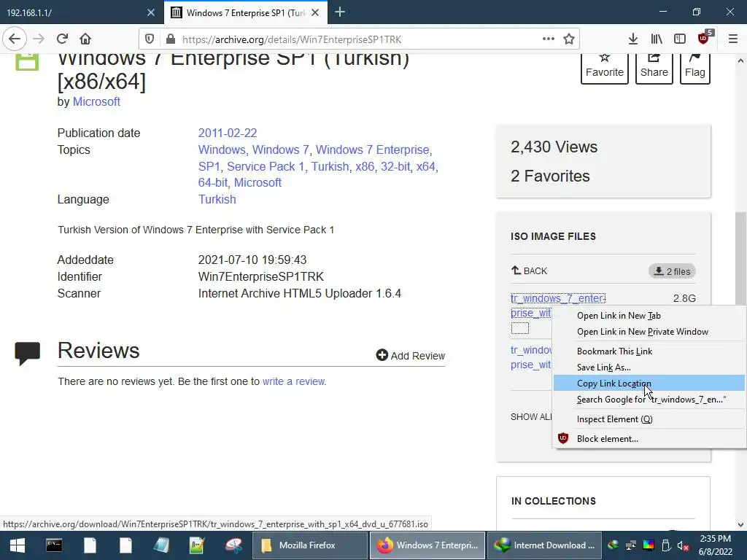747x560 pixels.
Task: Click the 2,430 Views text
Action: [x=554, y=147]
